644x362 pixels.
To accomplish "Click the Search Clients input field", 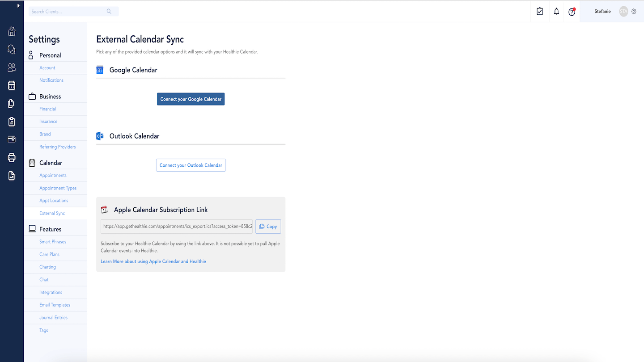I will [68, 12].
